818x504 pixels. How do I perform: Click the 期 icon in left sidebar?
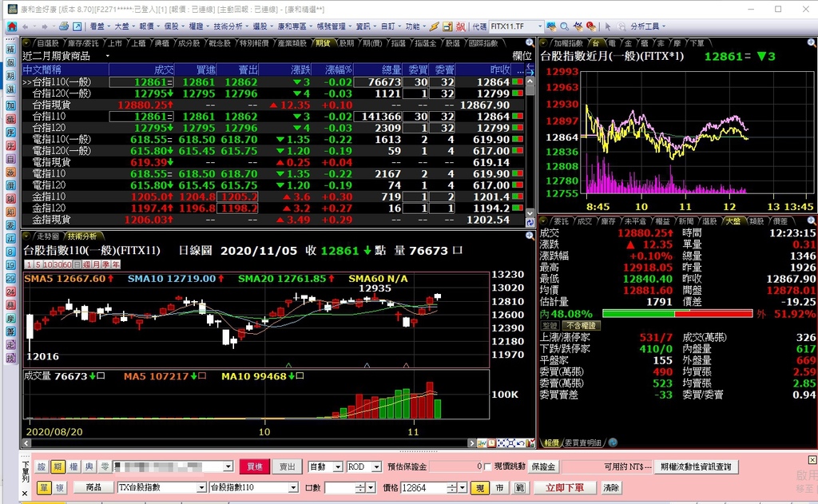10,76
